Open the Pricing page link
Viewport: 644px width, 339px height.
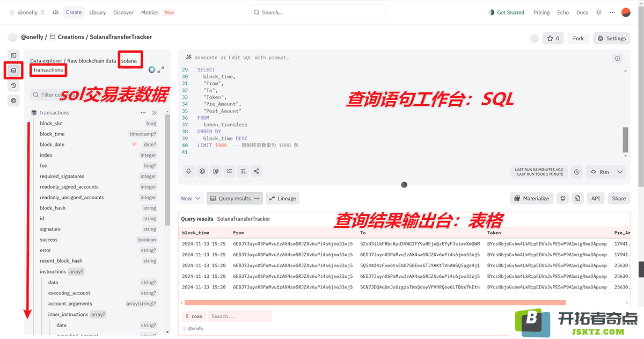[541, 12]
